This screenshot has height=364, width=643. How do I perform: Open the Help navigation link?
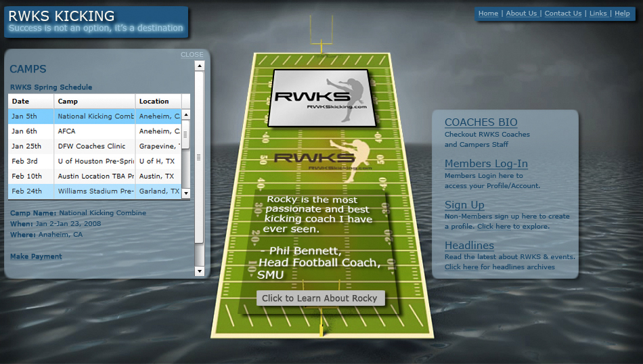coord(621,13)
